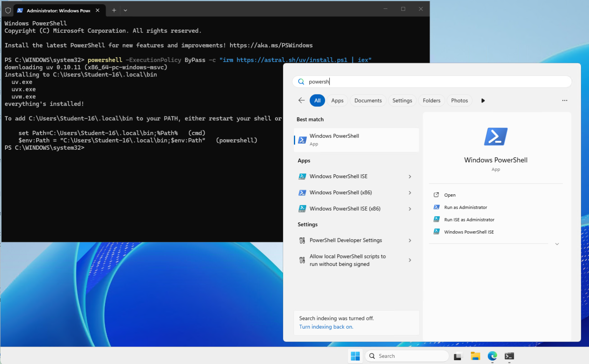The image size is (589, 364).
Task: Click the magnifier icon in the search box
Action: pyautogui.click(x=301, y=82)
